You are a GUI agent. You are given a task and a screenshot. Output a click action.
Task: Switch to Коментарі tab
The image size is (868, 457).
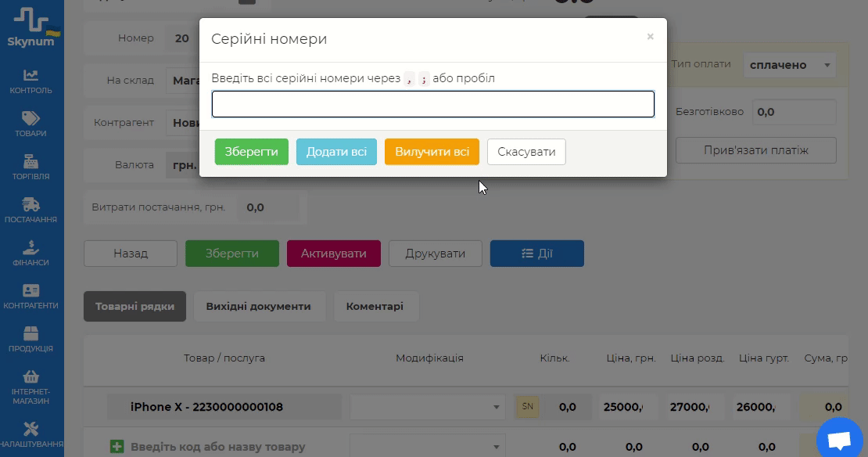pyautogui.click(x=375, y=307)
